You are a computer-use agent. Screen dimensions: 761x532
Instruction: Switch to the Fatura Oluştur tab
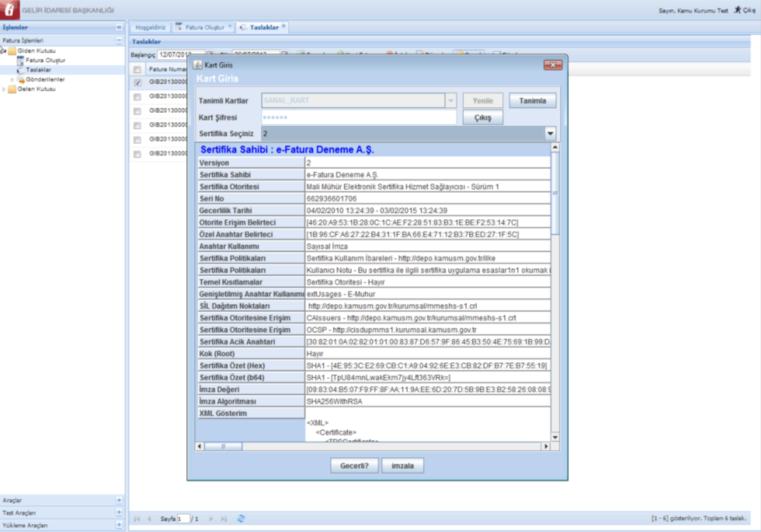[x=204, y=27]
